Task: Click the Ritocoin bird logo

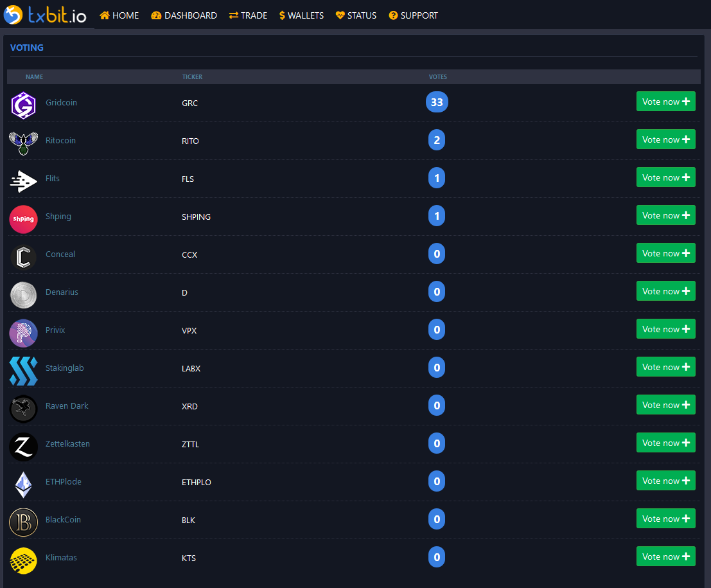Action: click(23, 143)
